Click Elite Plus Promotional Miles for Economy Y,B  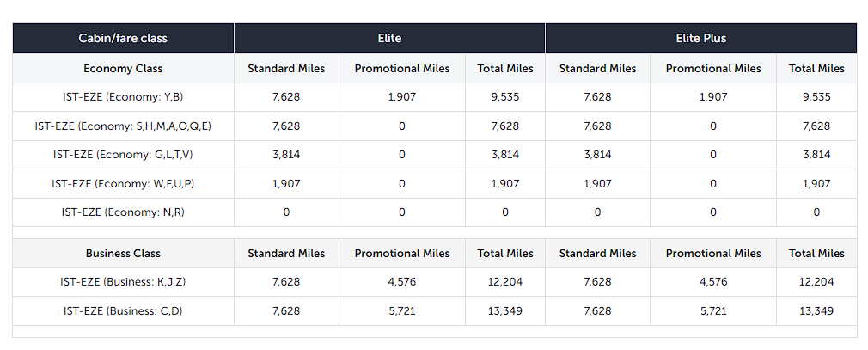click(x=713, y=97)
